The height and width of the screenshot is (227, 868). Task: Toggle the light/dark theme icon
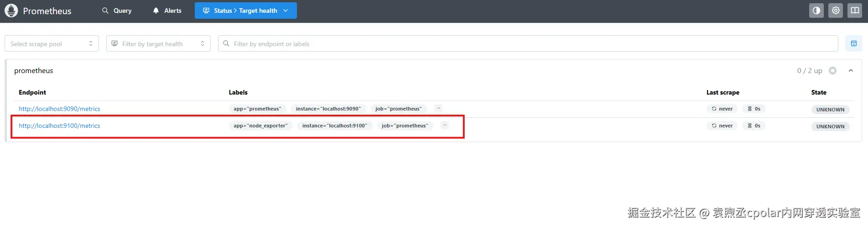(x=816, y=11)
